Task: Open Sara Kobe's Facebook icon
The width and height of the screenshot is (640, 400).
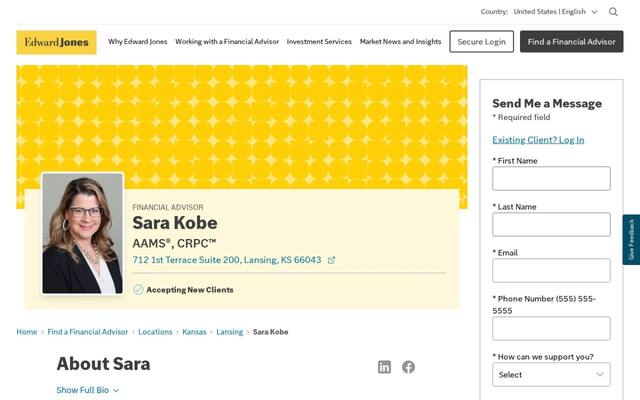Action: pyautogui.click(x=408, y=367)
